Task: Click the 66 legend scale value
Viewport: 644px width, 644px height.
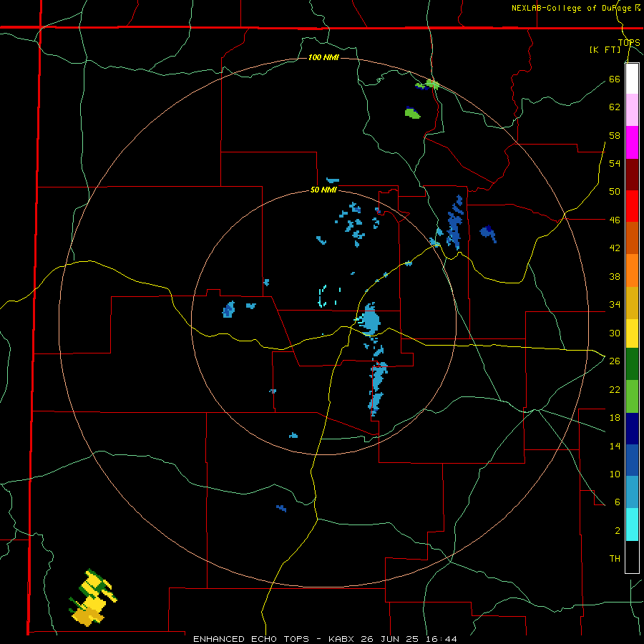Action: [x=615, y=79]
